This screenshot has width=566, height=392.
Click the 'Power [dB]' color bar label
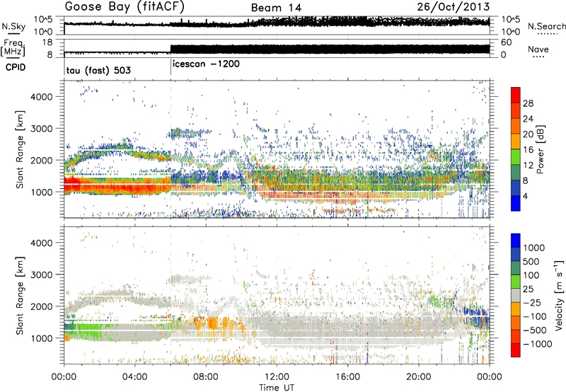(x=540, y=149)
